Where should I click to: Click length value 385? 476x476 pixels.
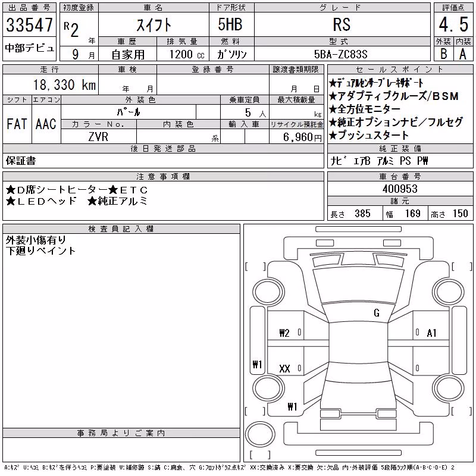coord(362,214)
